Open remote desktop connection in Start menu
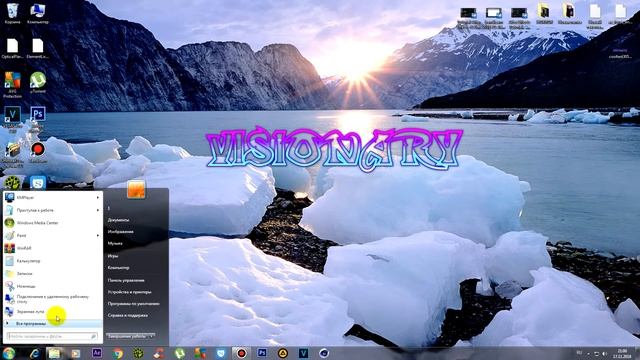 [53, 299]
